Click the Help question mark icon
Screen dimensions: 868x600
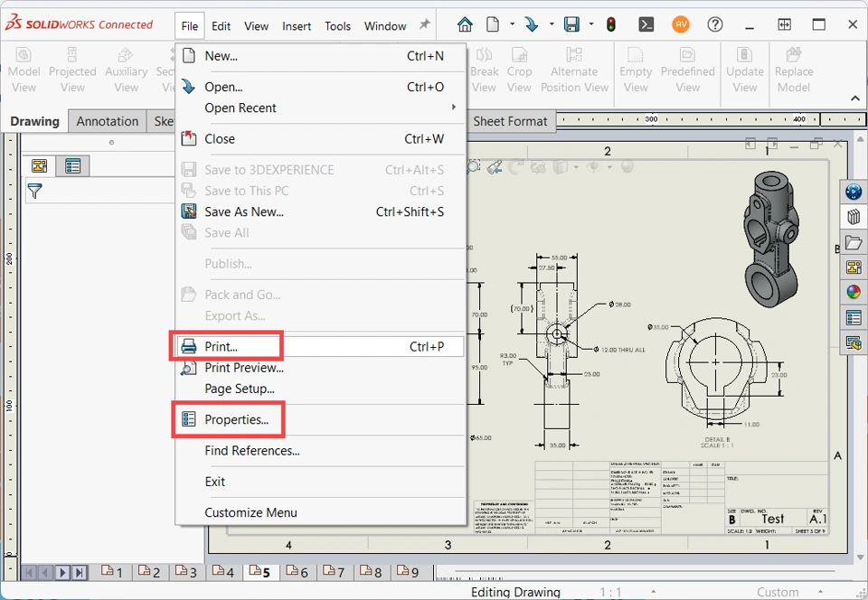[x=714, y=25]
